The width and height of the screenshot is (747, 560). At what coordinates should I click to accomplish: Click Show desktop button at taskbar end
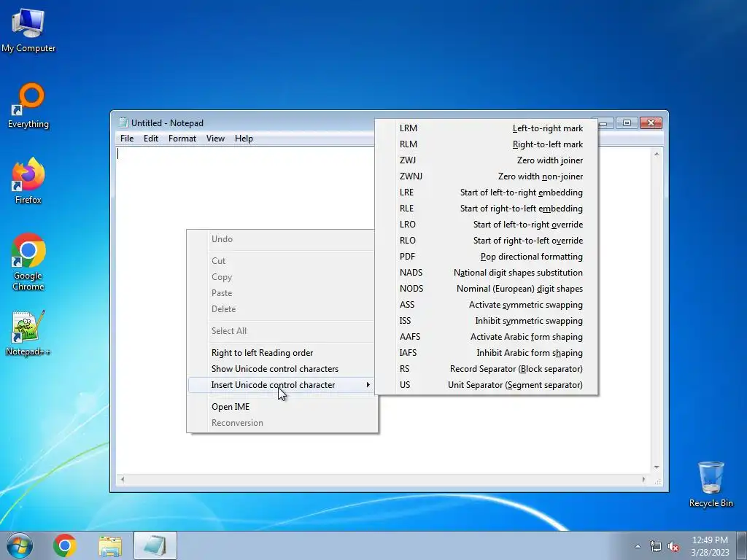(x=742, y=545)
